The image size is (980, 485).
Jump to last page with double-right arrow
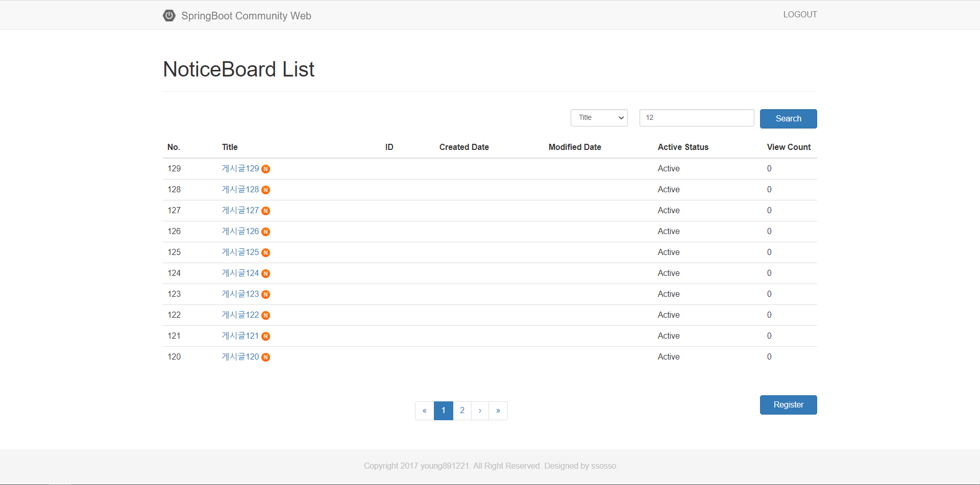[498, 411]
